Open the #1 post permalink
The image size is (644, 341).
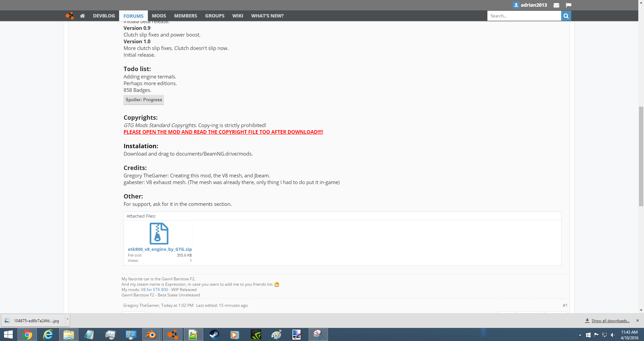565,305
